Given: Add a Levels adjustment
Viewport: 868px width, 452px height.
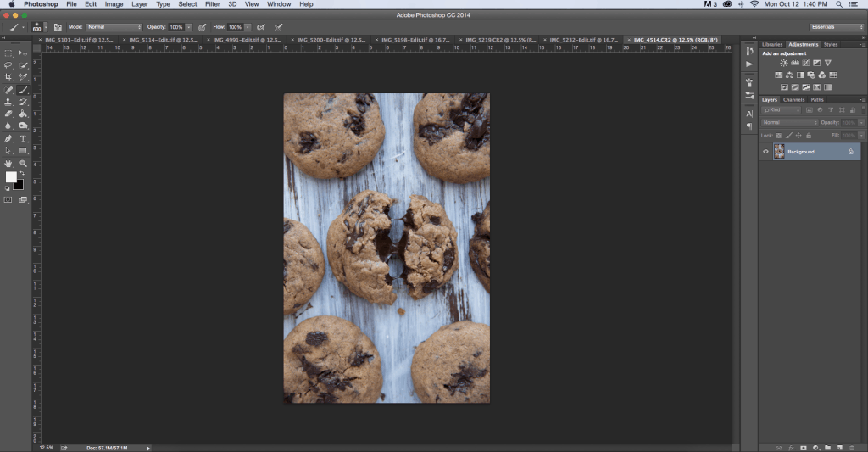Looking at the screenshot, I should click(795, 63).
